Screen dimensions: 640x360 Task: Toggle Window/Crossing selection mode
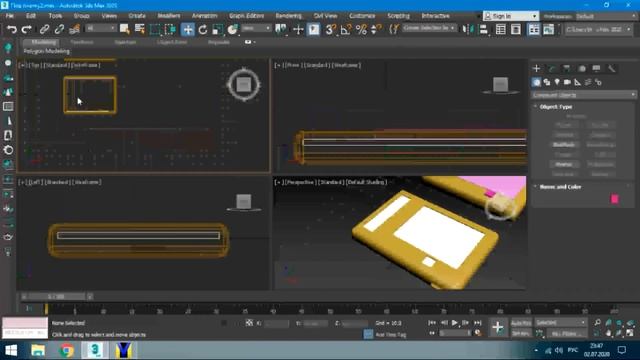[x=171, y=29]
